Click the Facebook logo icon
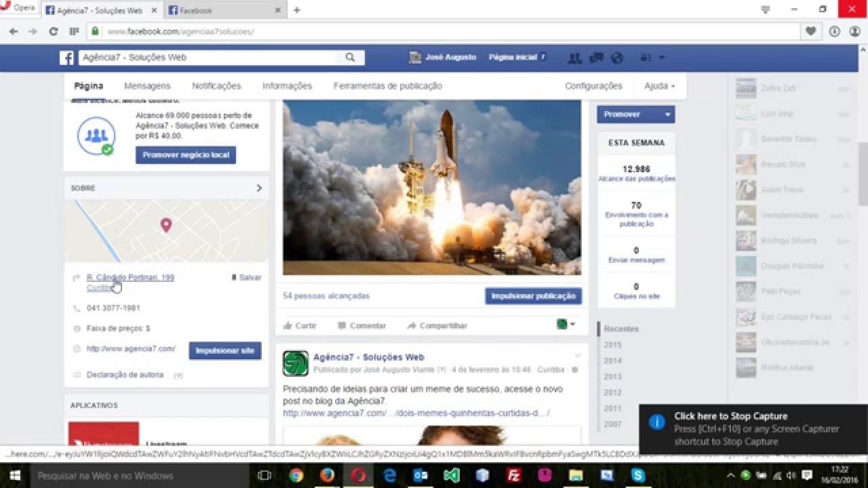This screenshot has width=868, height=488. pyautogui.click(x=66, y=58)
